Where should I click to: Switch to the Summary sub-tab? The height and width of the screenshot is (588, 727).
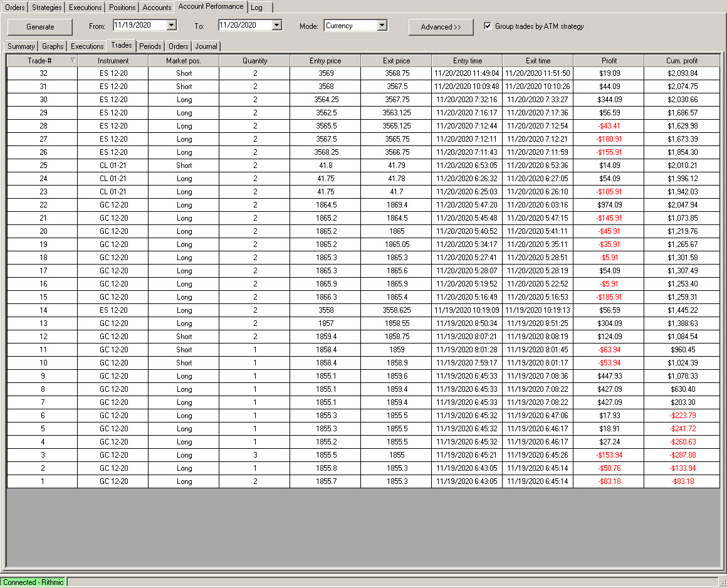(x=21, y=46)
